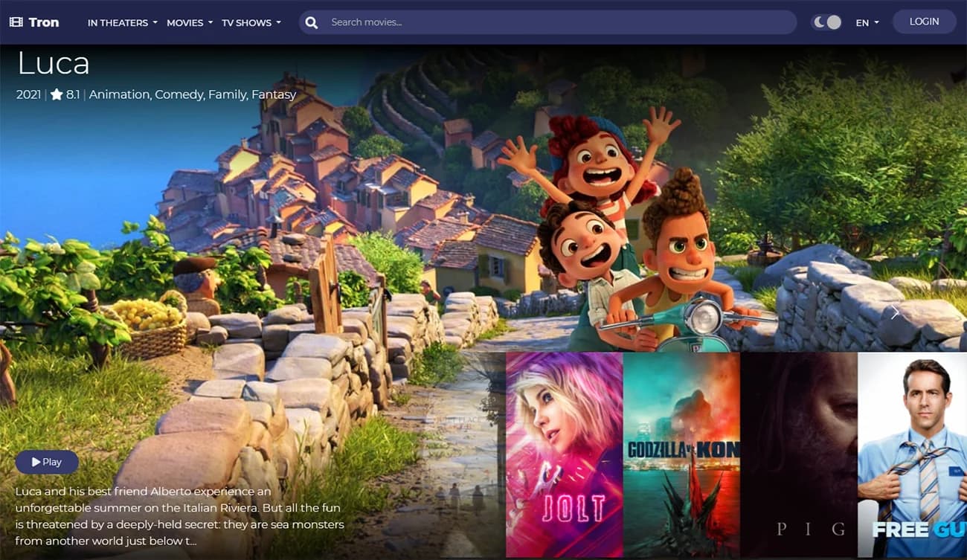Click the star rating icon beside 8.1

[x=57, y=94]
